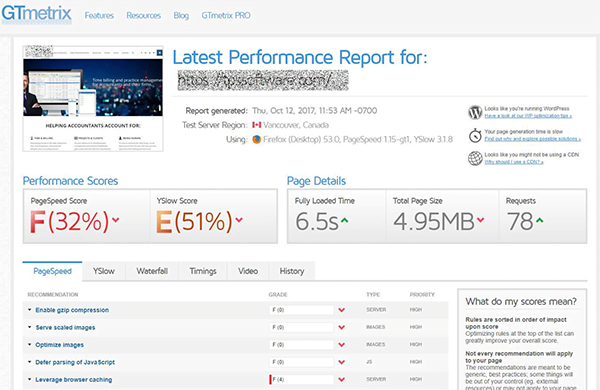The height and width of the screenshot is (390, 600).
Task: Click the '78' requests value
Action: coord(520,222)
